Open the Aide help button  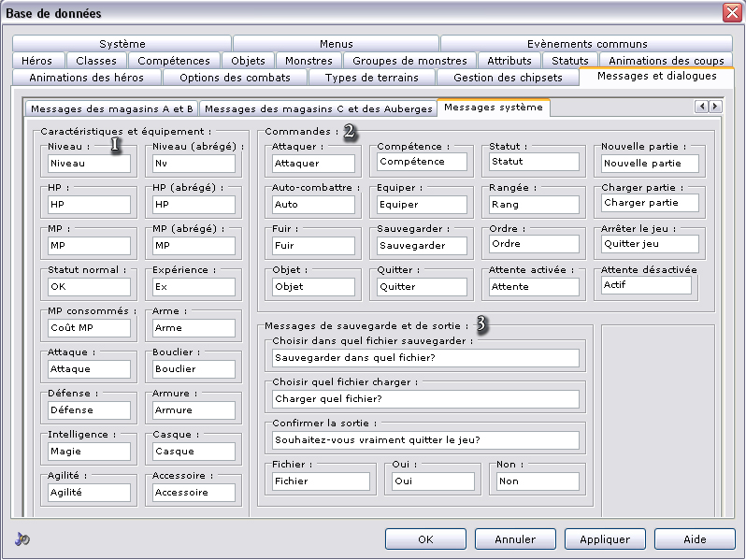click(695, 539)
